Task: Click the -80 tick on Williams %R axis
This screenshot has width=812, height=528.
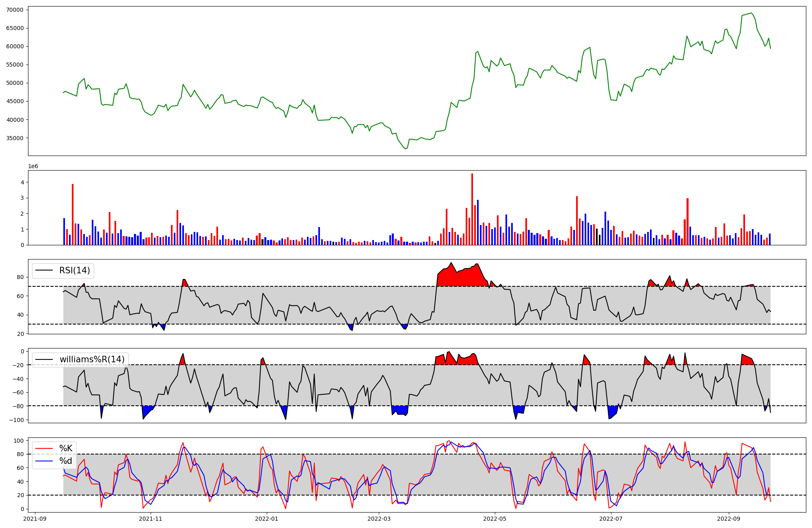Action: tap(18, 406)
